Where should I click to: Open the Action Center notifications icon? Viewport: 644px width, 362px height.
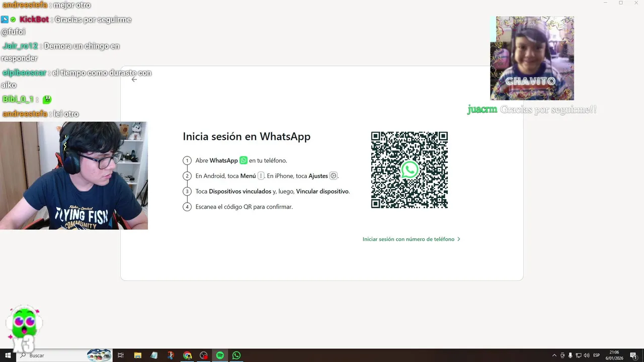point(633,355)
